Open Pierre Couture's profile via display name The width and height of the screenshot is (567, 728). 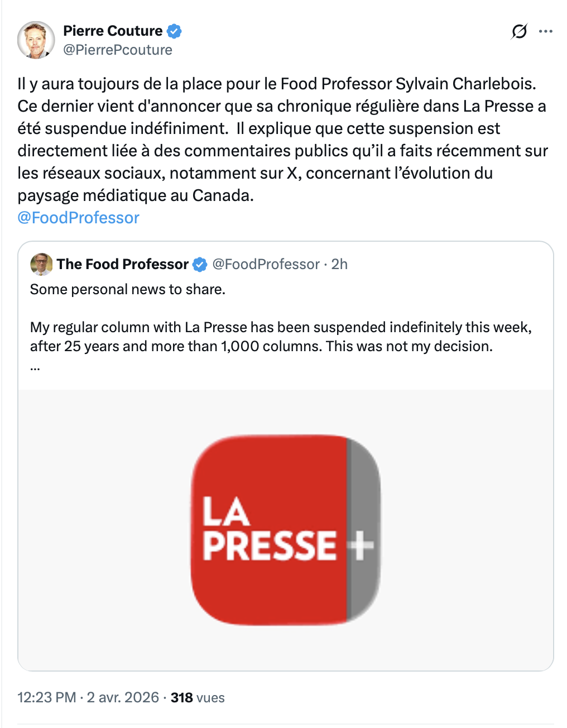tap(113, 31)
